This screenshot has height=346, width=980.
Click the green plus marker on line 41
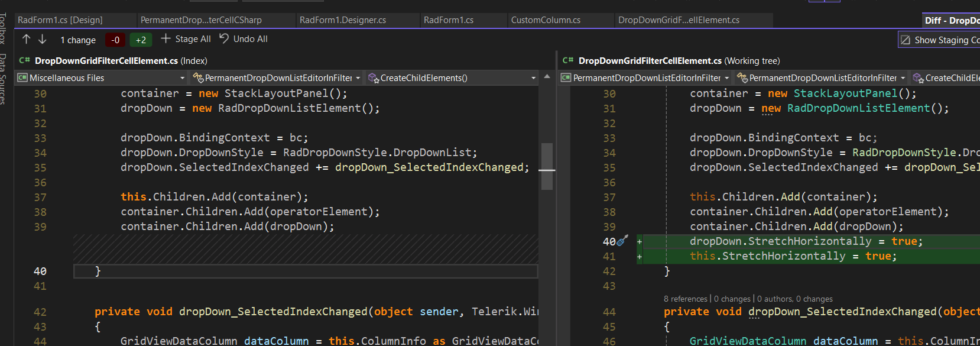[640, 257]
